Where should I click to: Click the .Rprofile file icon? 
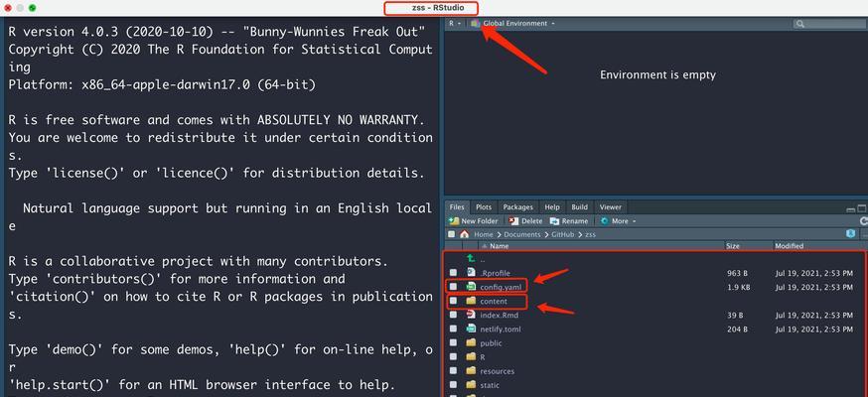pyautogui.click(x=471, y=273)
